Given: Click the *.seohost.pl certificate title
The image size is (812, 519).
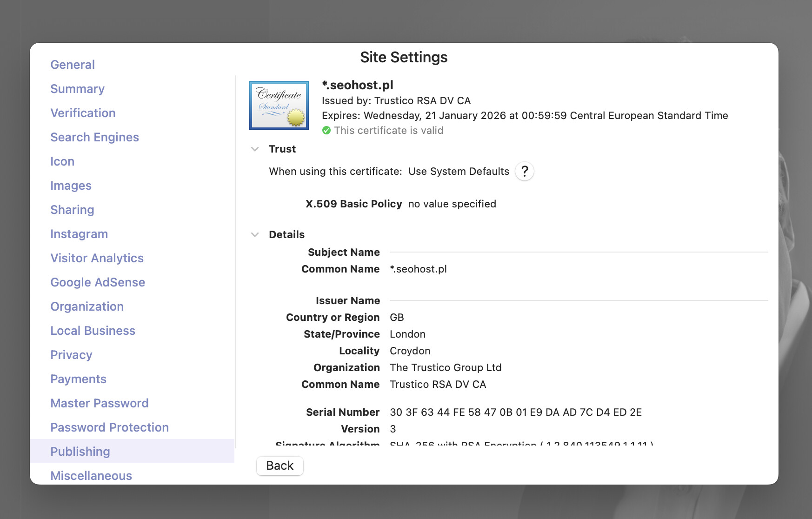Looking at the screenshot, I should 358,85.
